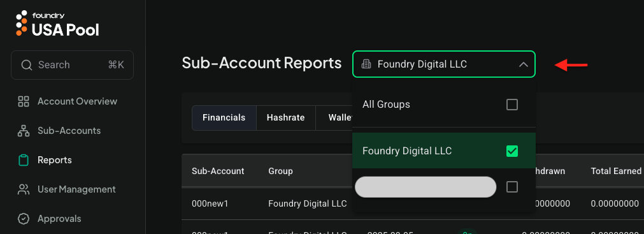Click the Account Overview grid icon
This screenshot has width=644, height=234.
coord(24,101)
